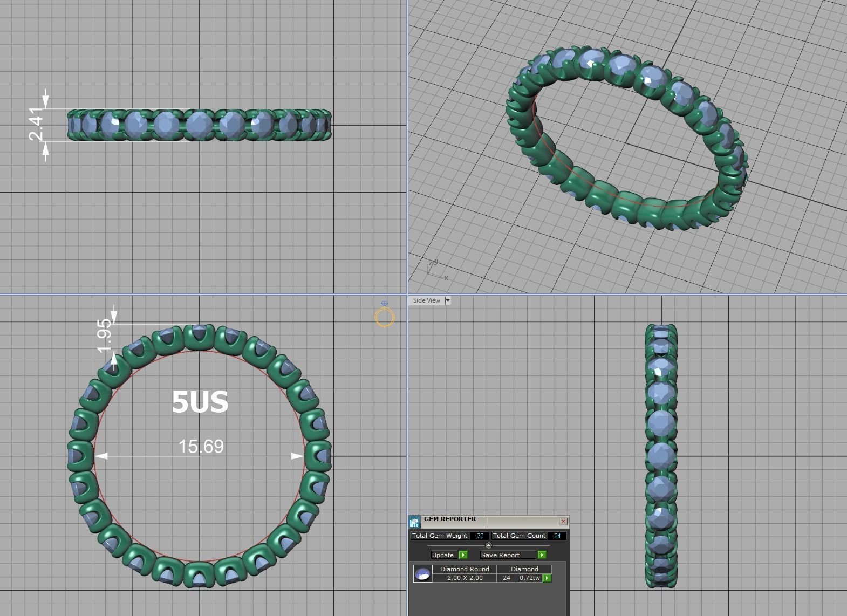This screenshot has height=616, width=847.
Task: Click the '0,72tw' total weight cell
Action: [529, 578]
